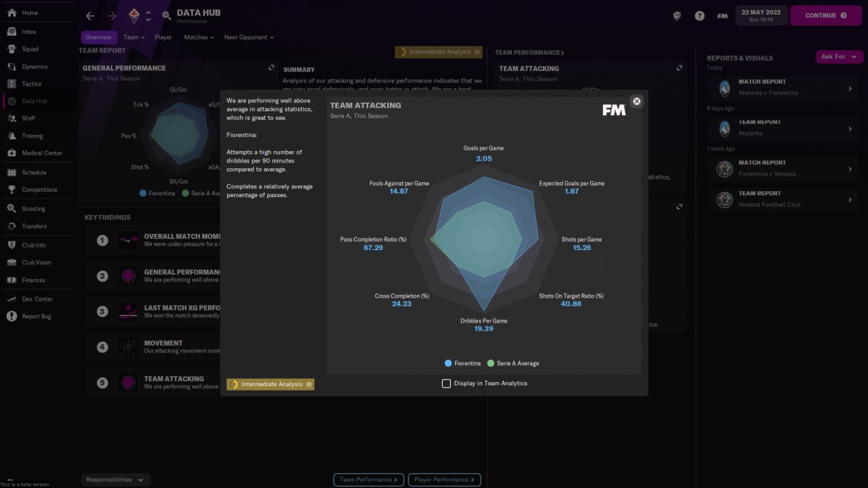This screenshot has height=488, width=868.
Task: Click the Shots On Target Ratio value 40.86
Action: coord(571,304)
